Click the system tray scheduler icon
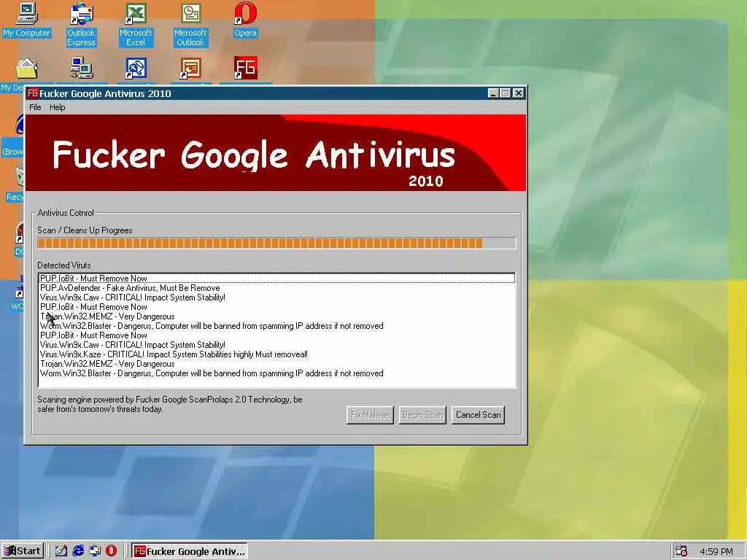This screenshot has width=747, height=560. (x=681, y=551)
